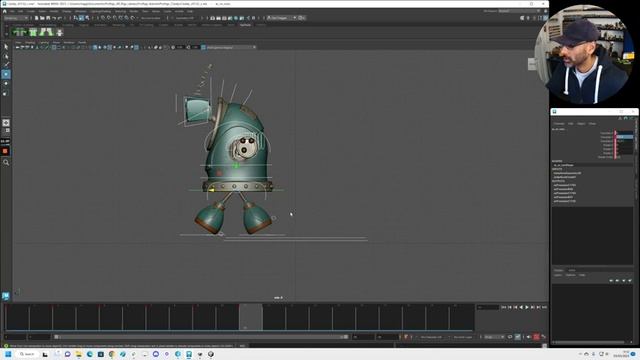Screen dimensions: 640x360
Task: Toggle cached playback button
Action: click(x=518, y=337)
